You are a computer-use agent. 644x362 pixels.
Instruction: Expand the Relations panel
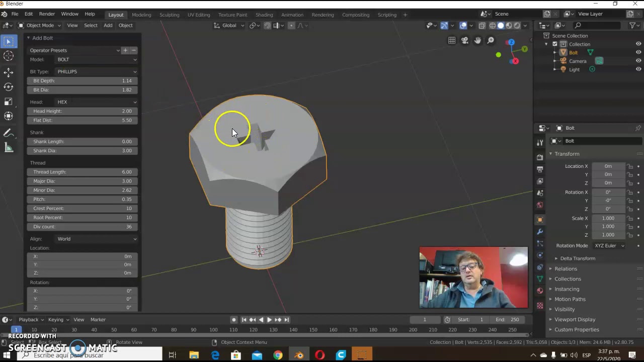coord(566,269)
